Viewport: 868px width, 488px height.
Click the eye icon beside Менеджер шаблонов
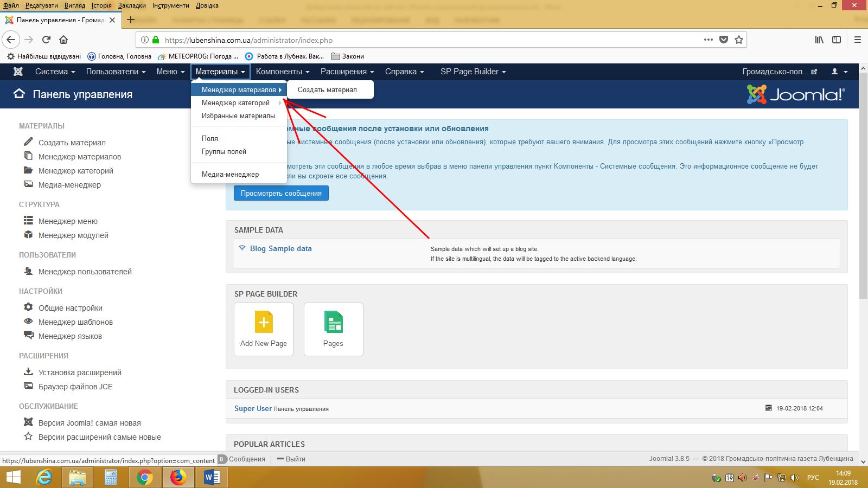[28, 321]
